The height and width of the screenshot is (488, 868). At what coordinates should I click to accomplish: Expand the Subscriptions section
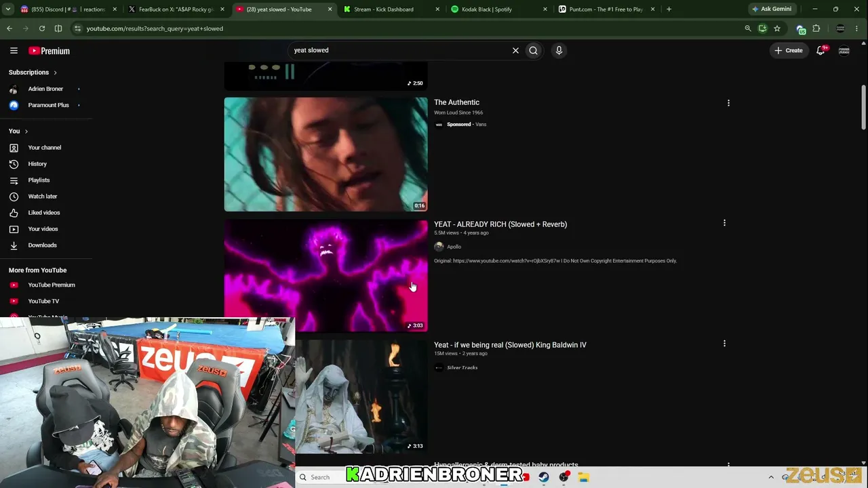[x=33, y=73]
